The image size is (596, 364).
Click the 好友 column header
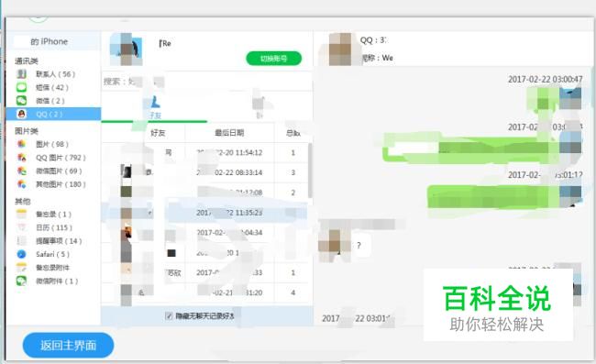(158, 133)
